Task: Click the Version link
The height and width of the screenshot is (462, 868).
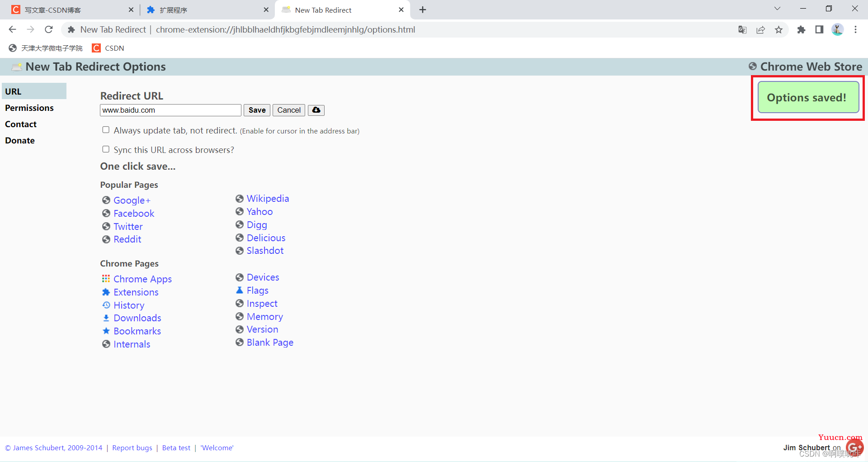Action: (262, 329)
